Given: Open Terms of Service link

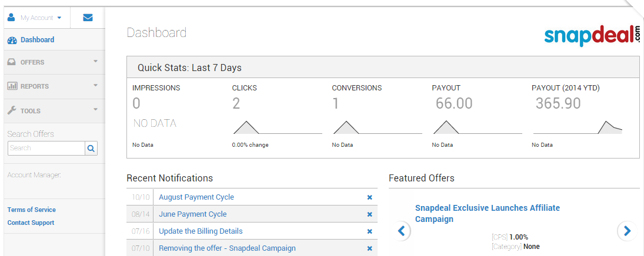Looking at the screenshot, I should [32, 210].
